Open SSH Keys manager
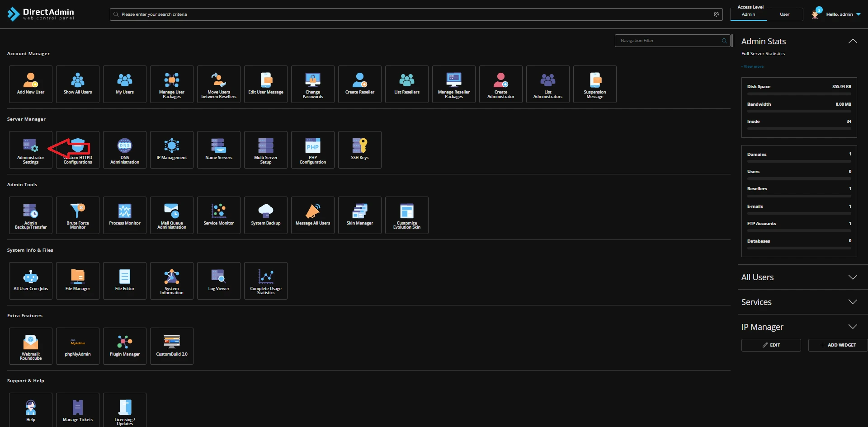Image resolution: width=868 pixels, height=427 pixels. click(x=359, y=150)
